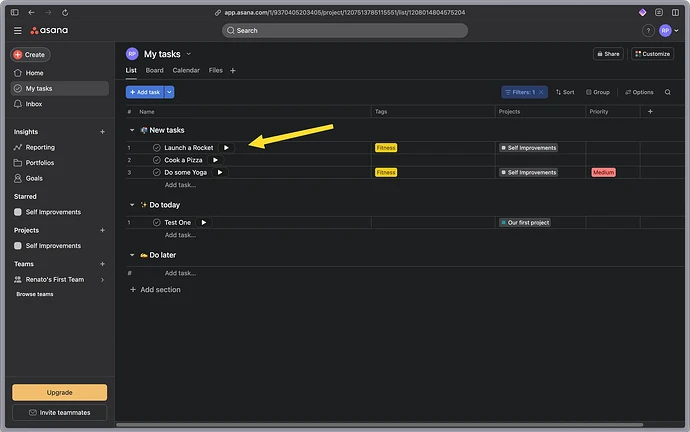Screen dimensions: 690x432
Task: Open the list search magnifier icon
Action: (668, 92)
